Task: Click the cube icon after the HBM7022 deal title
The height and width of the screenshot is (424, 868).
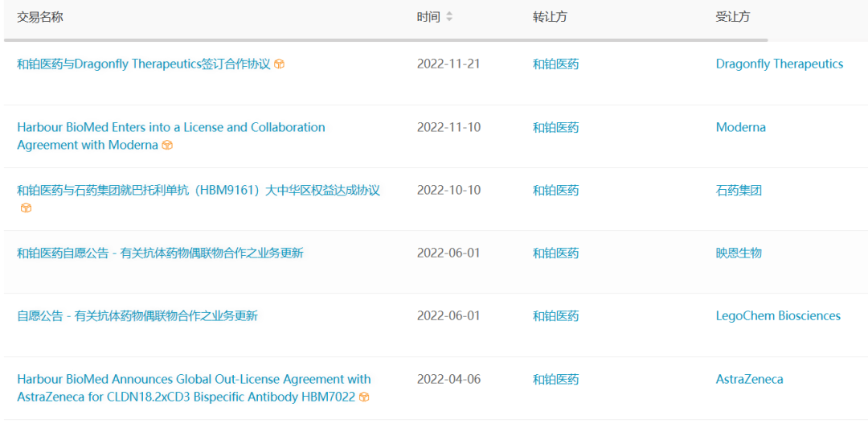Action: coord(364,397)
